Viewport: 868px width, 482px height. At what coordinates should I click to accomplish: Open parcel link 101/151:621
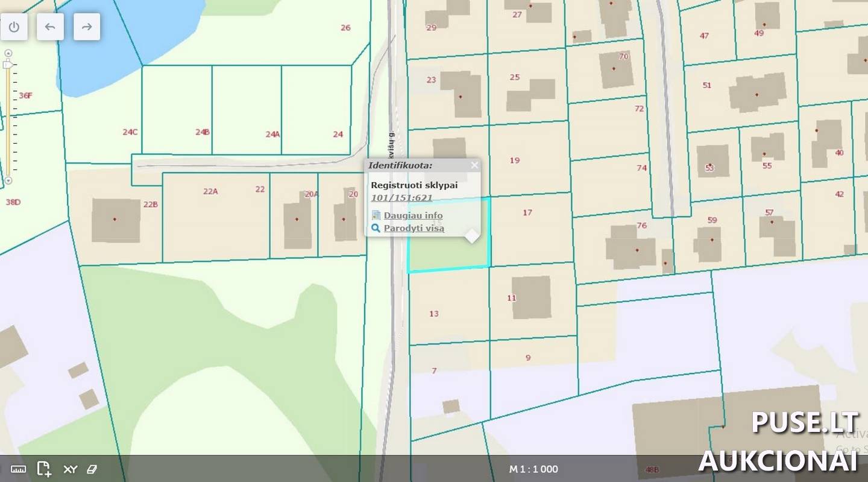tap(401, 197)
